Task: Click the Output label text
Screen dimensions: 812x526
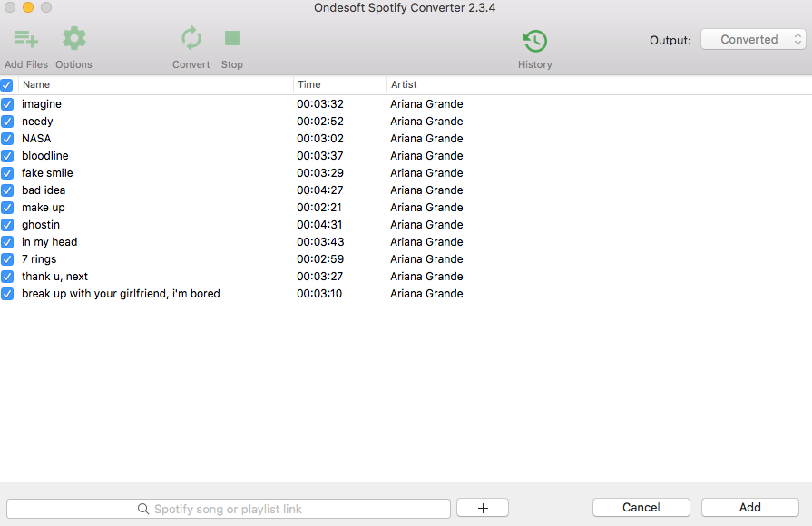Action: click(670, 41)
